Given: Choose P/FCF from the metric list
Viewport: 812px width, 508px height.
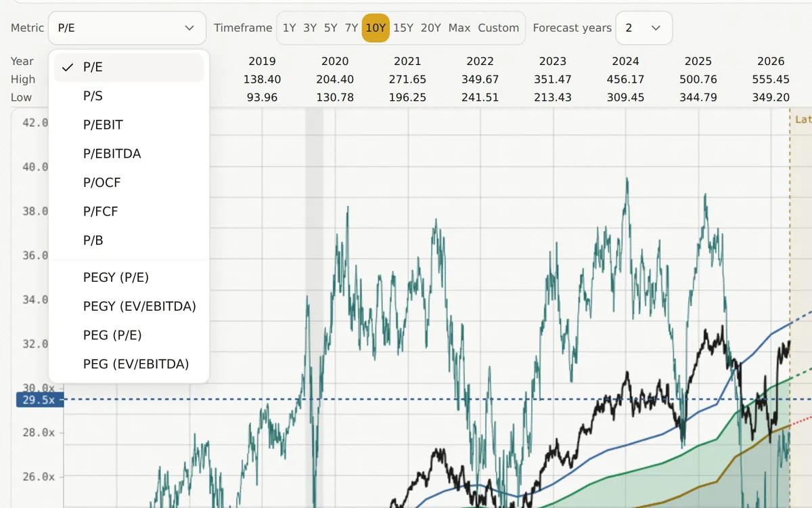Looking at the screenshot, I should click(129, 211).
